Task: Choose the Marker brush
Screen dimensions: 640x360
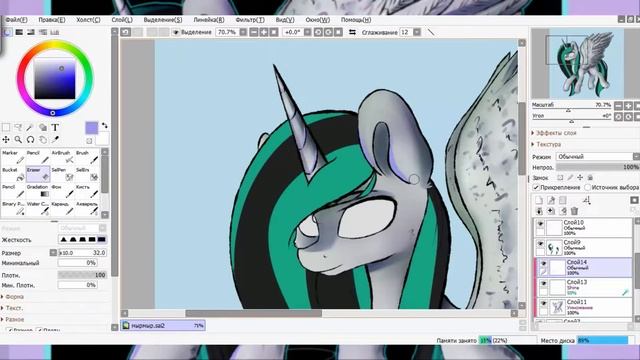Action: [13, 157]
